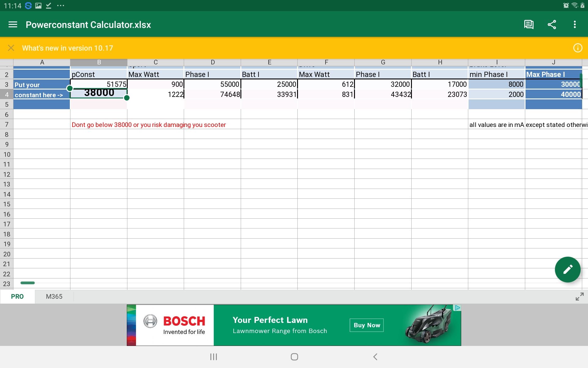Select column B header
588x368 pixels.
coord(99,62)
